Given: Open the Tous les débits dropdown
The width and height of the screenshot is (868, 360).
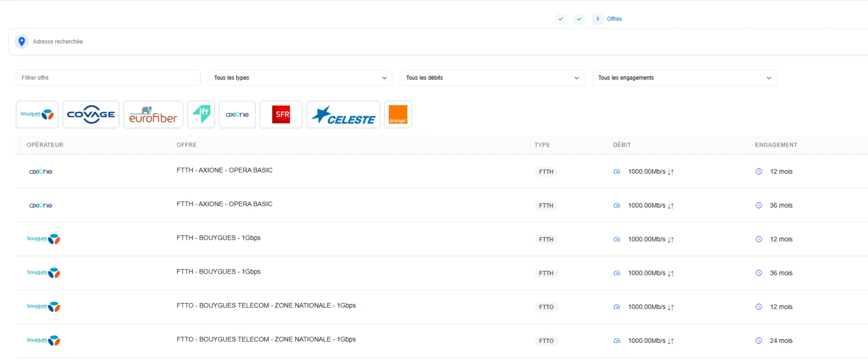Looking at the screenshot, I should click(x=492, y=78).
